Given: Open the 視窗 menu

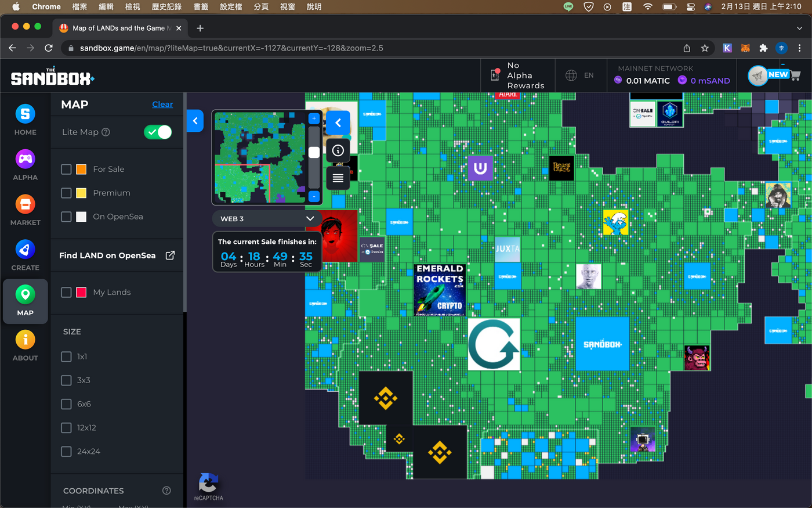Looking at the screenshot, I should (288, 6).
